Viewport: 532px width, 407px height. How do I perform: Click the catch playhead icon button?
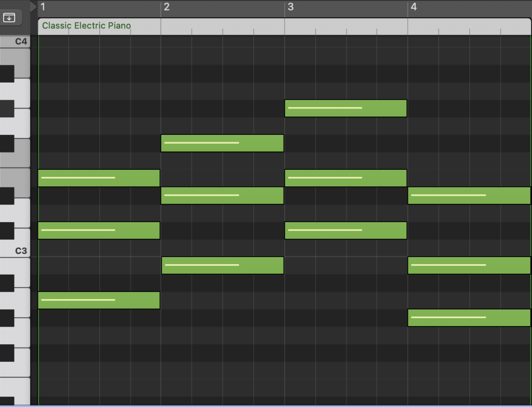(9, 17)
